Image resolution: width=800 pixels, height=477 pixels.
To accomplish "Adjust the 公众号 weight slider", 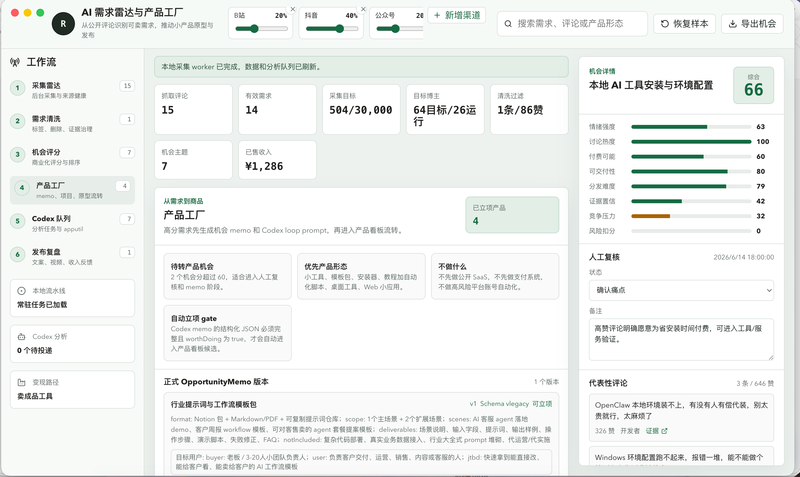I will tap(399, 29).
